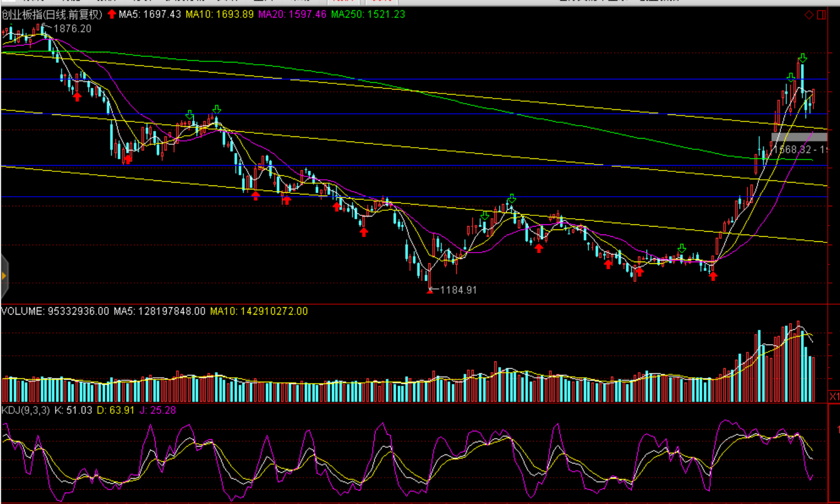Click the 1876.20 high price marker
The image size is (840, 504).
coord(72,28)
